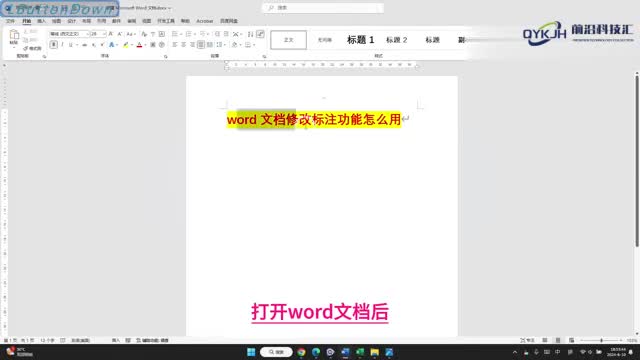Toggle Subscript formatting
Screen dimensions: 640x360
pyautogui.click(x=93, y=45)
